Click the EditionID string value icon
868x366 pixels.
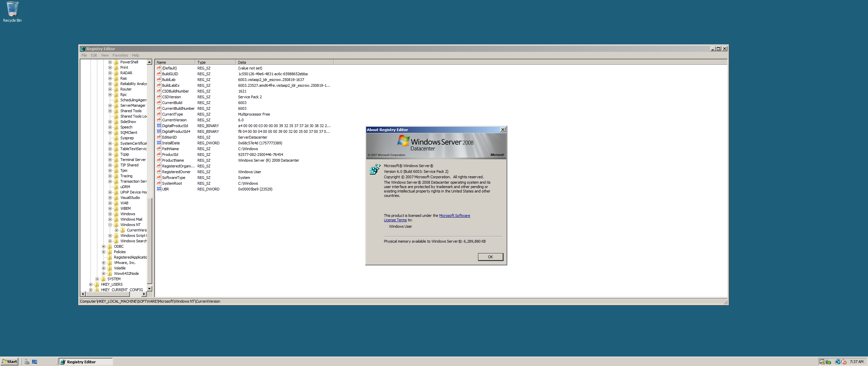point(159,137)
